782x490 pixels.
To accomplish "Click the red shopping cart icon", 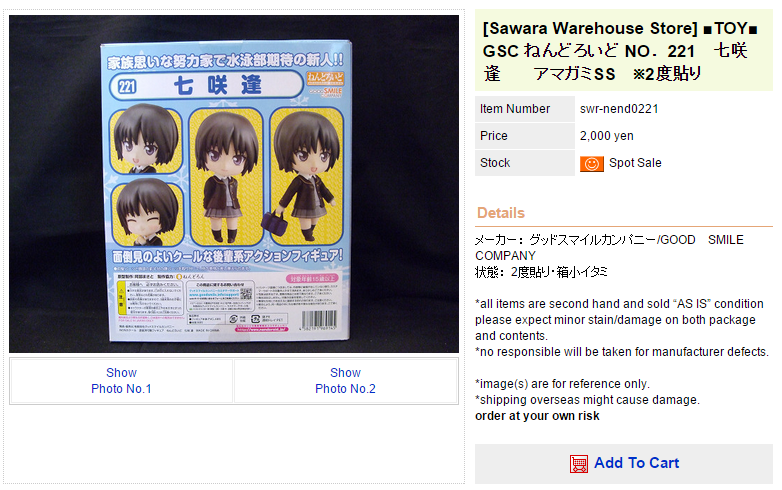I will (x=579, y=464).
